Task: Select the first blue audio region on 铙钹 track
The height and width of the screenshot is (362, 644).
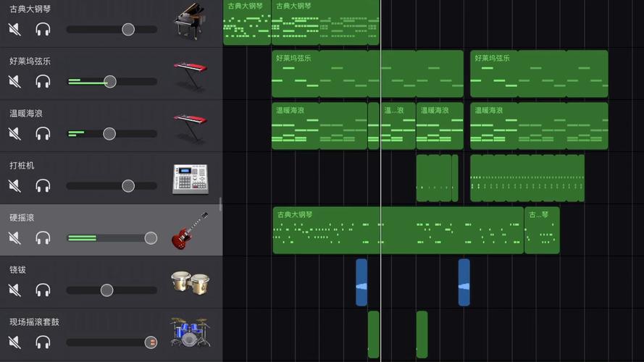Action: click(x=361, y=282)
